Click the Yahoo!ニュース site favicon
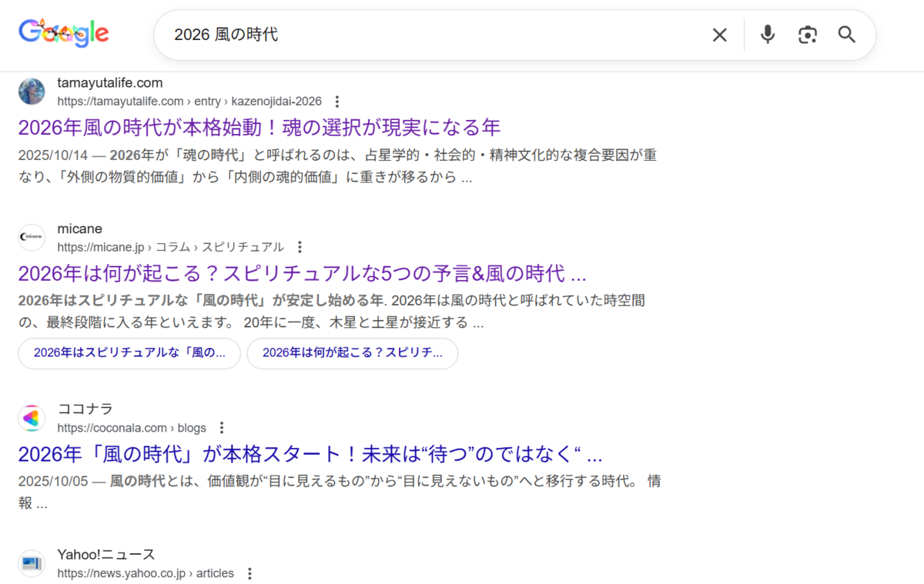The image size is (924, 584). [x=32, y=563]
